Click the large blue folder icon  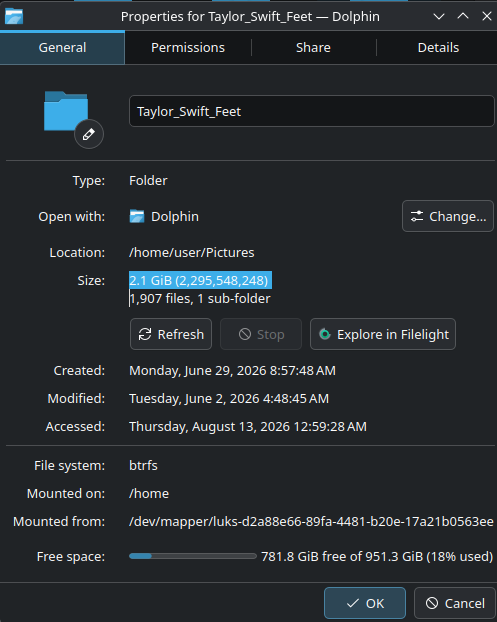click(x=66, y=111)
